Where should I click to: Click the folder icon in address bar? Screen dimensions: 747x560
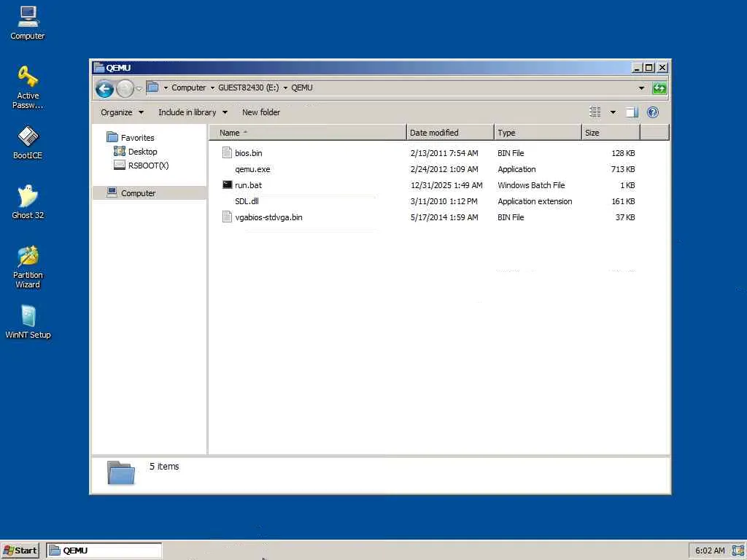tap(152, 87)
